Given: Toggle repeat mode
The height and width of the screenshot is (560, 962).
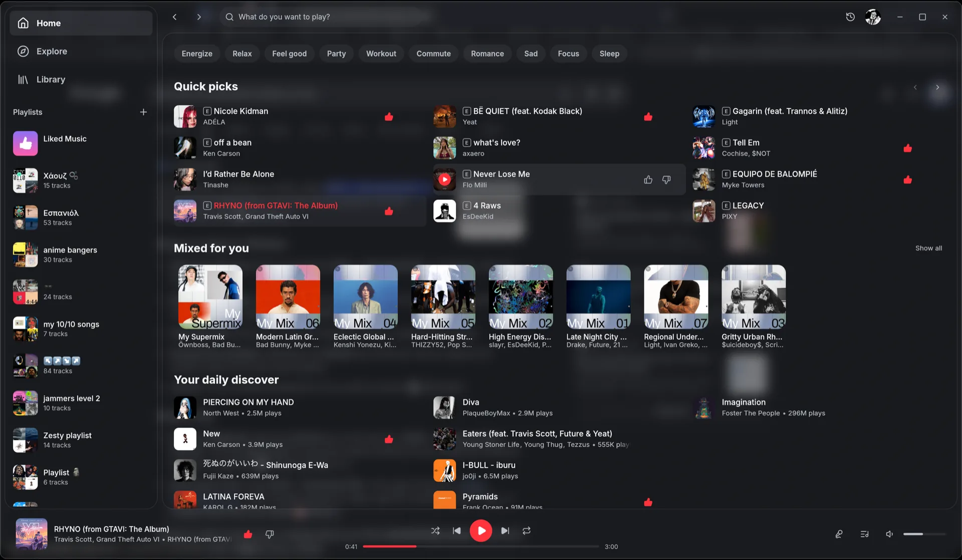Looking at the screenshot, I should coord(527,531).
